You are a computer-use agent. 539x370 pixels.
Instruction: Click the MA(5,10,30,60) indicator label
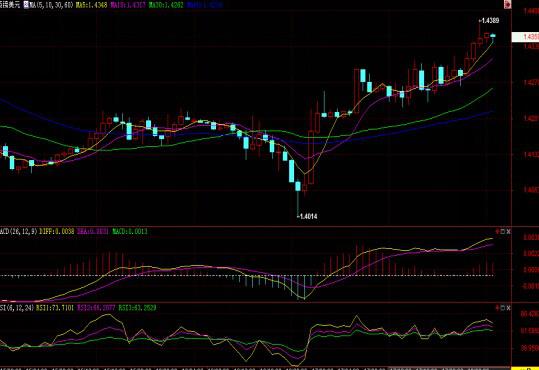pos(51,5)
